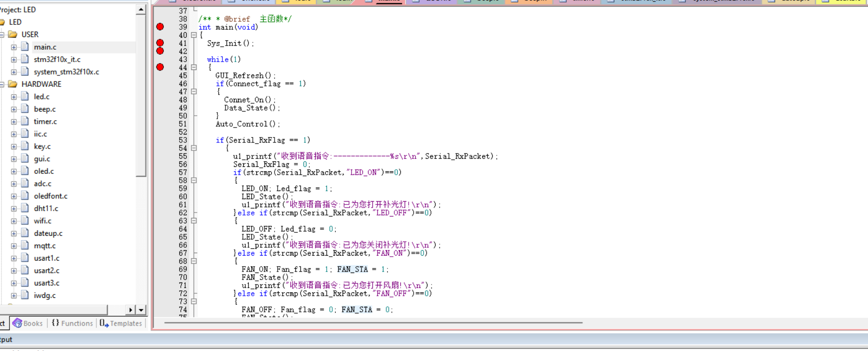Click the mqtt.c file icon
This screenshot has height=351, width=868.
click(25, 245)
